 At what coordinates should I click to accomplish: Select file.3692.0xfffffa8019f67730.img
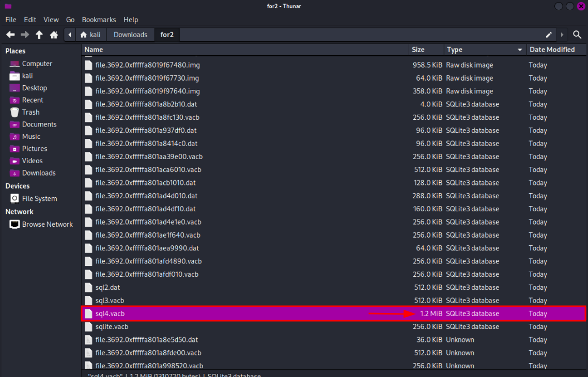tap(334, 78)
